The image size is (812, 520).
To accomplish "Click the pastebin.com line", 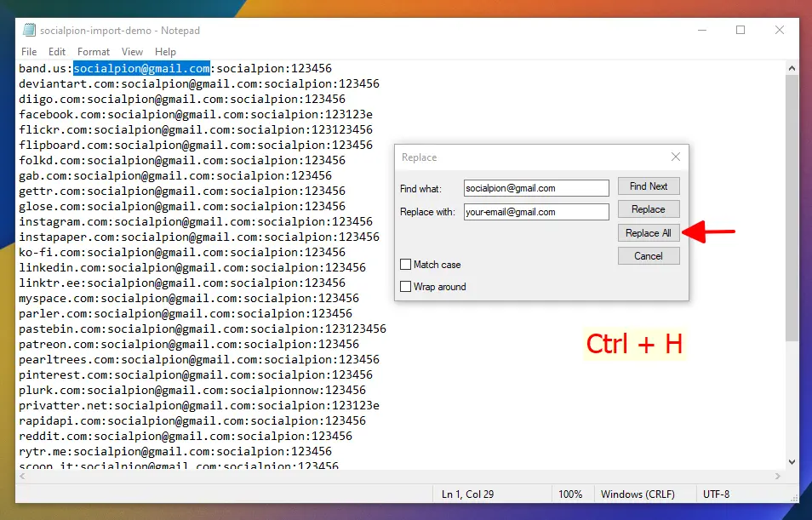I will pyautogui.click(x=203, y=329).
